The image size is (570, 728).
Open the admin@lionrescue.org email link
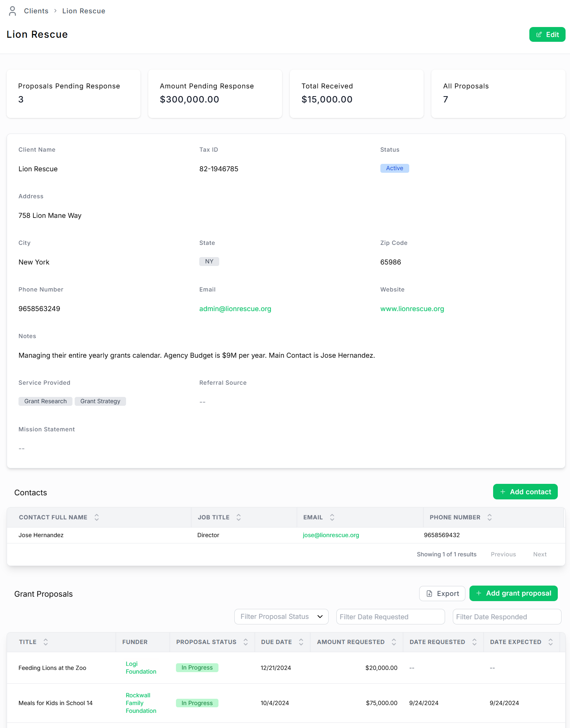click(235, 309)
